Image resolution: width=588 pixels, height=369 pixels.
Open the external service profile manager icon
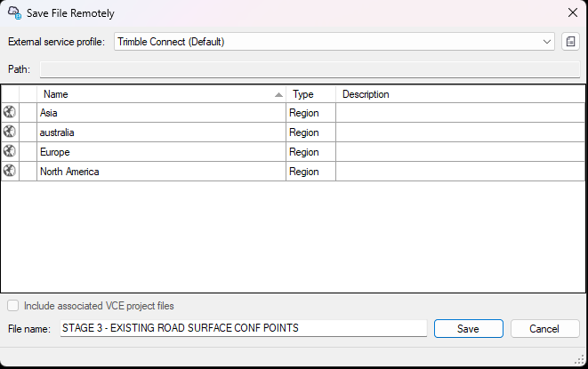[570, 42]
